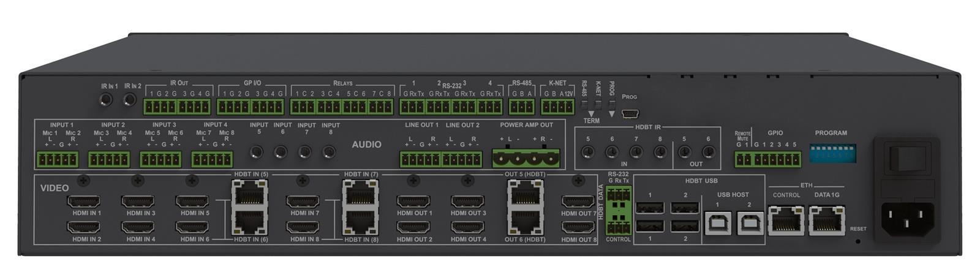The height and width of the screenshot is (272, 980).
Task: Click the HDMI IN 3 port
Action: [x=137, y=202]
